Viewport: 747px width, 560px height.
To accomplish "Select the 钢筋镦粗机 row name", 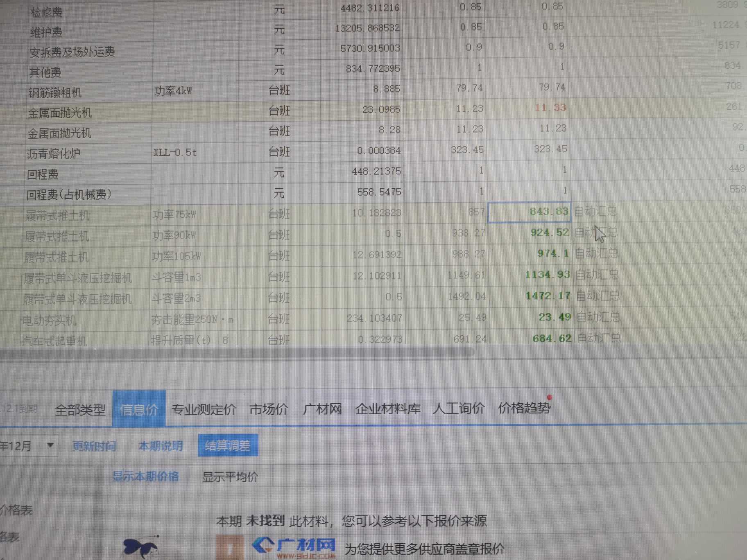I will pyautogui.click(x=55, y=93).
